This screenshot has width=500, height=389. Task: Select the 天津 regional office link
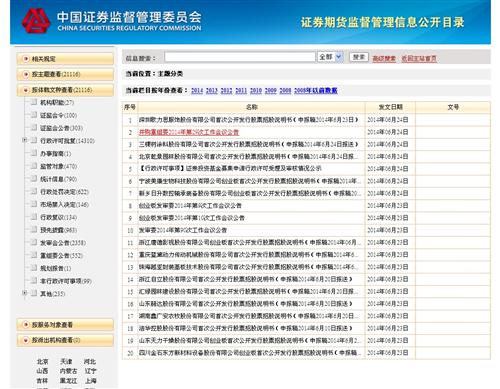pyautogui.click(x=66, y=361)
